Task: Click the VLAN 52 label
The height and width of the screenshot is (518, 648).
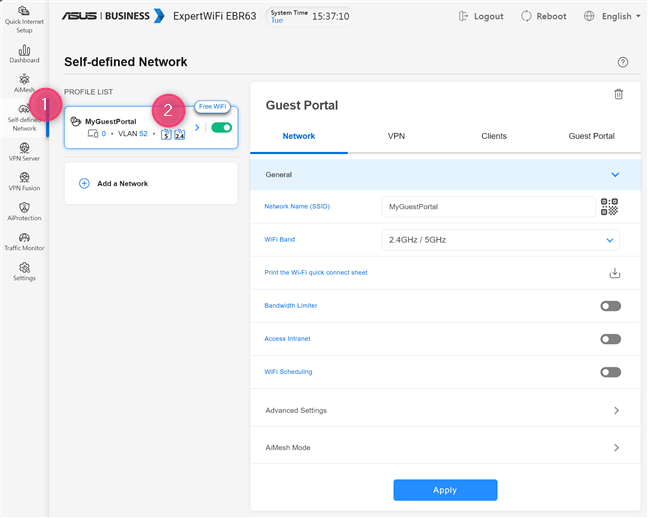Action: [133, 134]
